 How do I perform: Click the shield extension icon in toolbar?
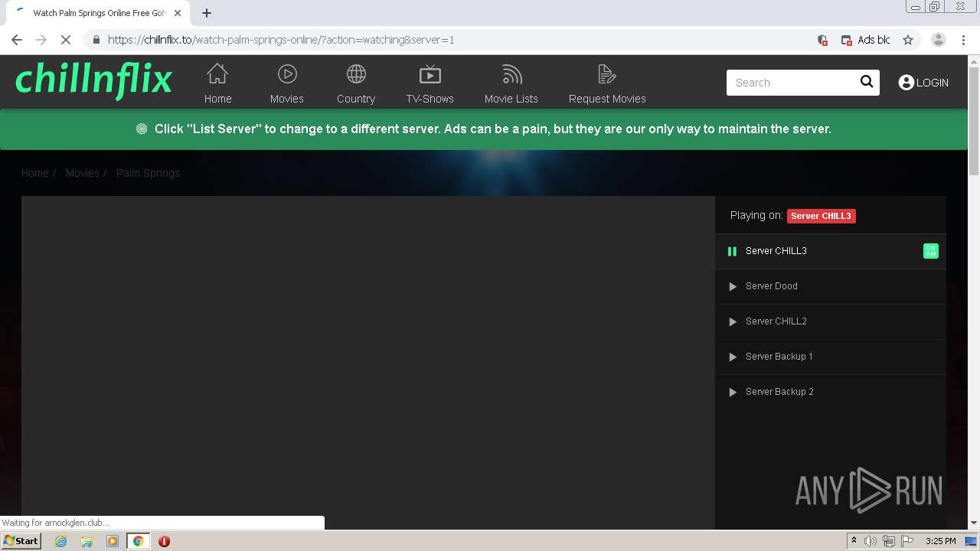(822, 40)
